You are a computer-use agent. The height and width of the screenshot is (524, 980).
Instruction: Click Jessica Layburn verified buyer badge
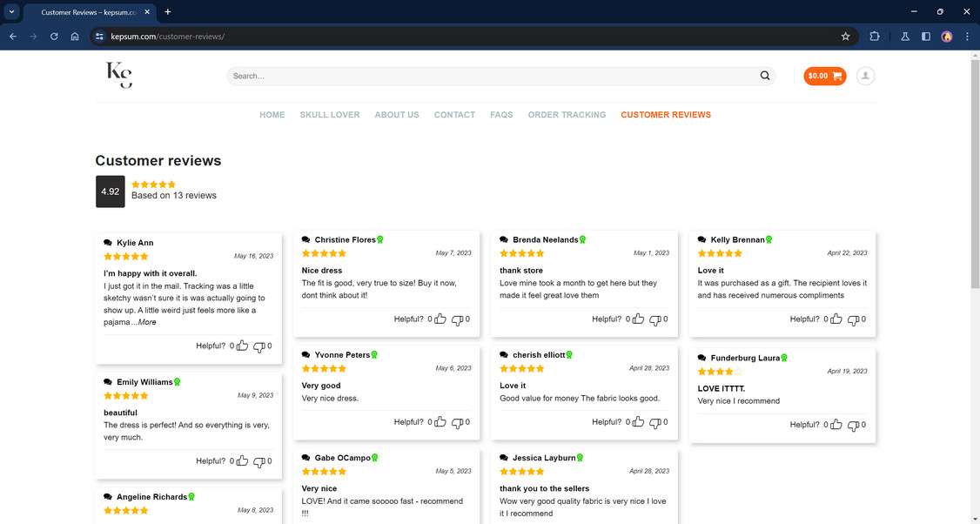[x=580, y=458]
